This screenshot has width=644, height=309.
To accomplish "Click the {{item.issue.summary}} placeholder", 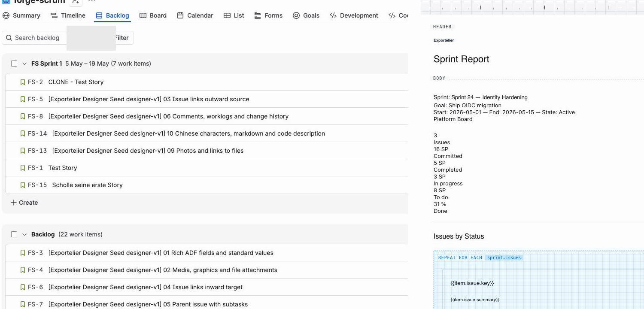I will [475, 300].
